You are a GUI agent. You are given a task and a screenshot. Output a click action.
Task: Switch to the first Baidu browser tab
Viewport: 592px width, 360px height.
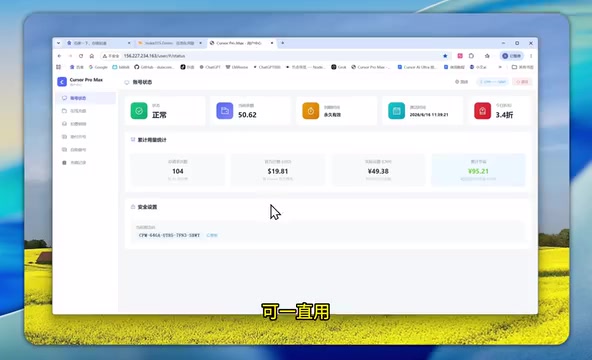tap(98, 43)
